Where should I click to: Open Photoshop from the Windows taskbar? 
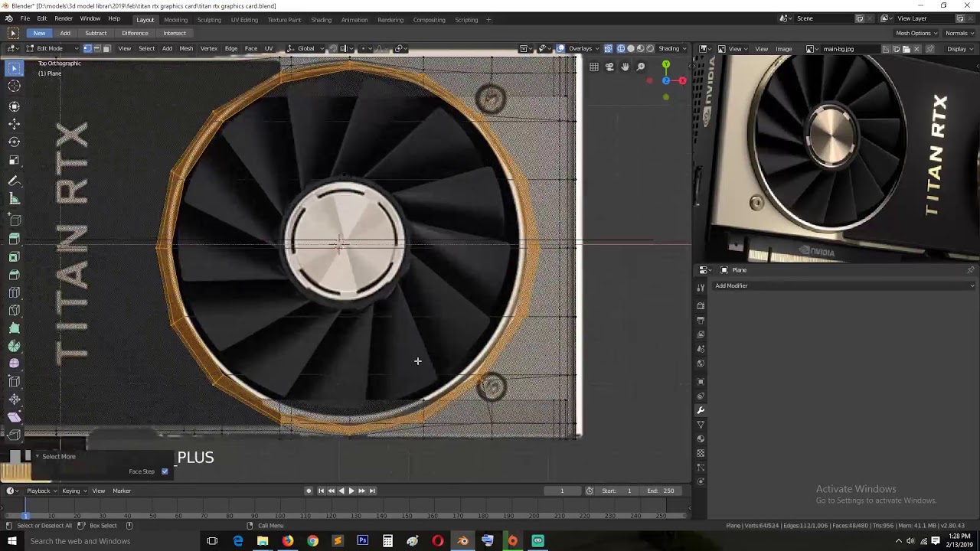tap(362, 541)
